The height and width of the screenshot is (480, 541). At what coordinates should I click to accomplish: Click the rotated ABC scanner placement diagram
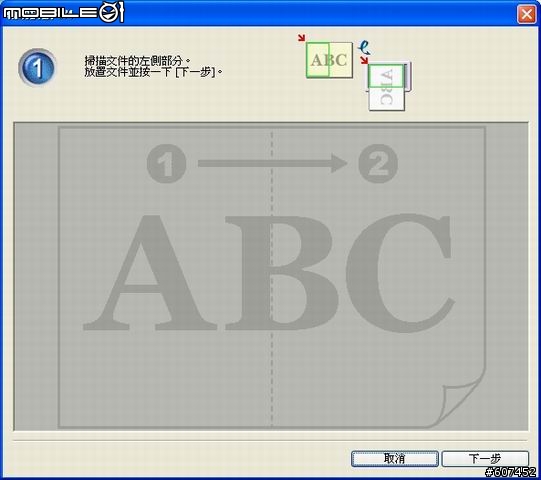(x=388, y=86)
